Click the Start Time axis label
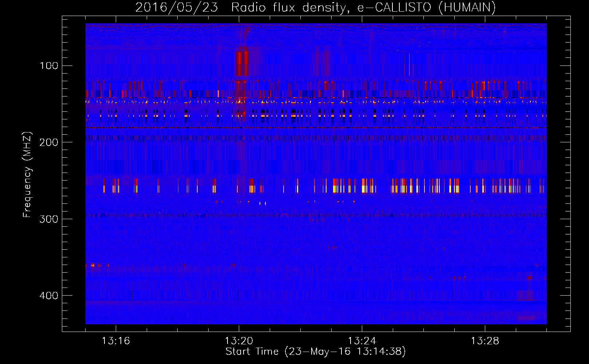This screenshot has width=589, height=364. click(x=316, y=352)
